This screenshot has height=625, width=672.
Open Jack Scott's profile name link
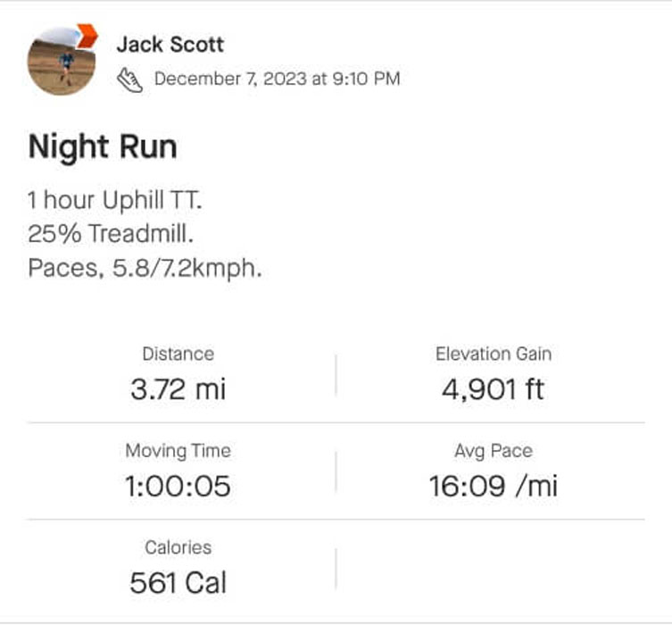170,44
